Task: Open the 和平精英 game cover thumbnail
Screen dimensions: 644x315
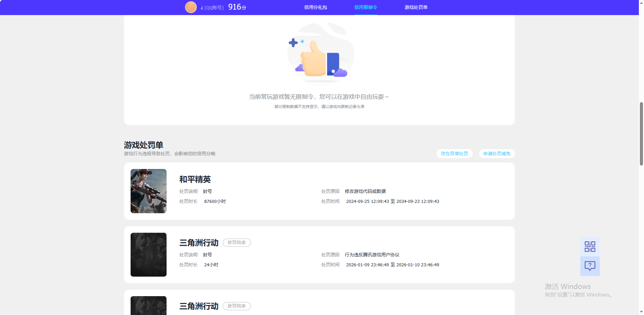Action: (148, 191)
